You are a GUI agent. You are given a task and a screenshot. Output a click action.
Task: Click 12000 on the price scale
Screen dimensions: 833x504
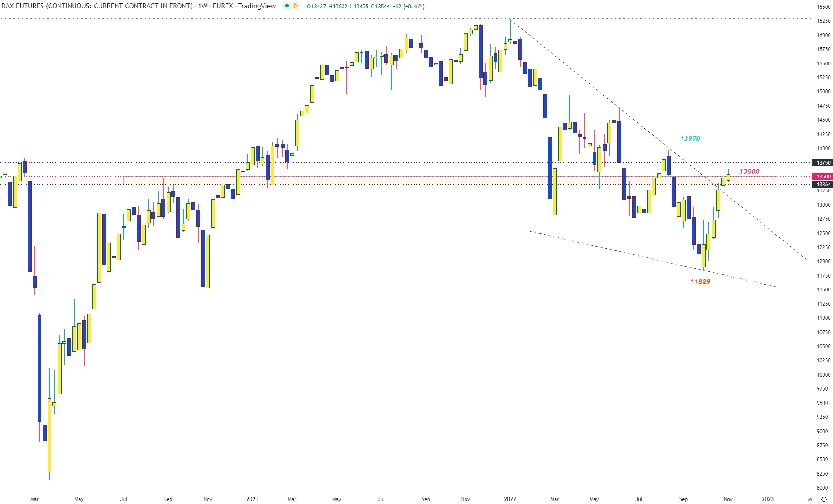pyautogui.click(x=824, y=261)
